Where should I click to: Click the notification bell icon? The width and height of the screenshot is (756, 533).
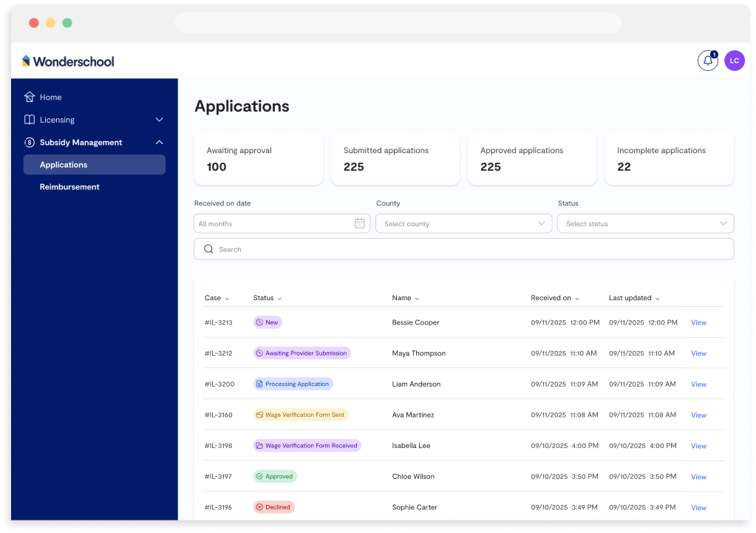click(708, 61)
